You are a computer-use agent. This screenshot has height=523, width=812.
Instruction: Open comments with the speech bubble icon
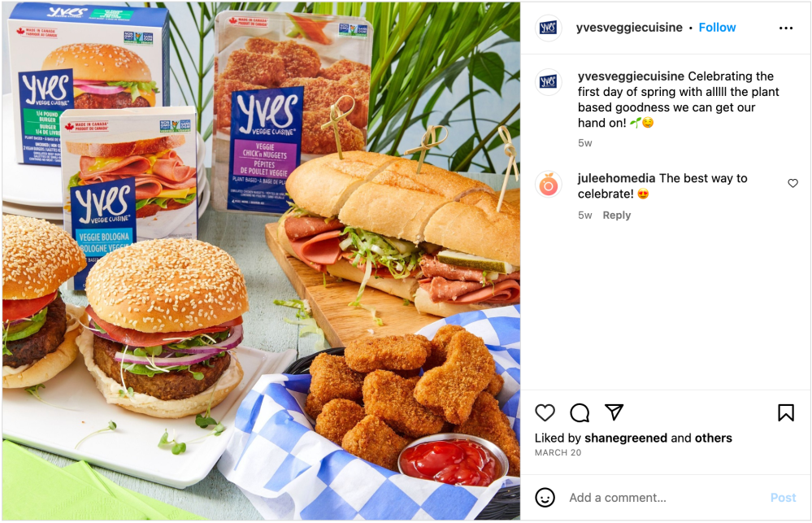click(x=580, y=412)
